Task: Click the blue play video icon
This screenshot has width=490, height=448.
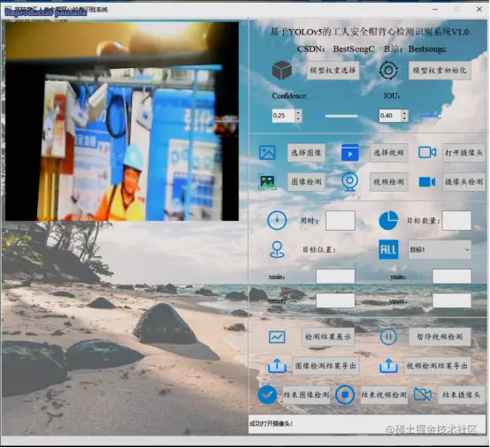Action: pyautogui.click(x=350, y=153)
